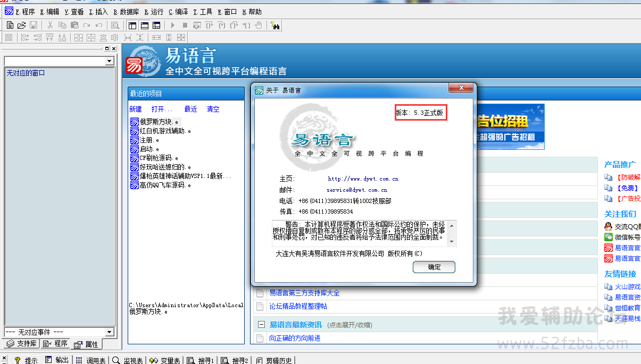Switch to the 输出 bottom tab
The height and width of the screenshot is (364, 641).
(x=57, y=360)
